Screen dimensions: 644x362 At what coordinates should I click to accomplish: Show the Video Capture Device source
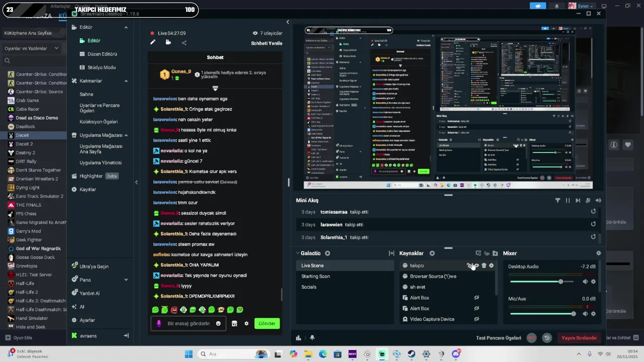(476, 319)
